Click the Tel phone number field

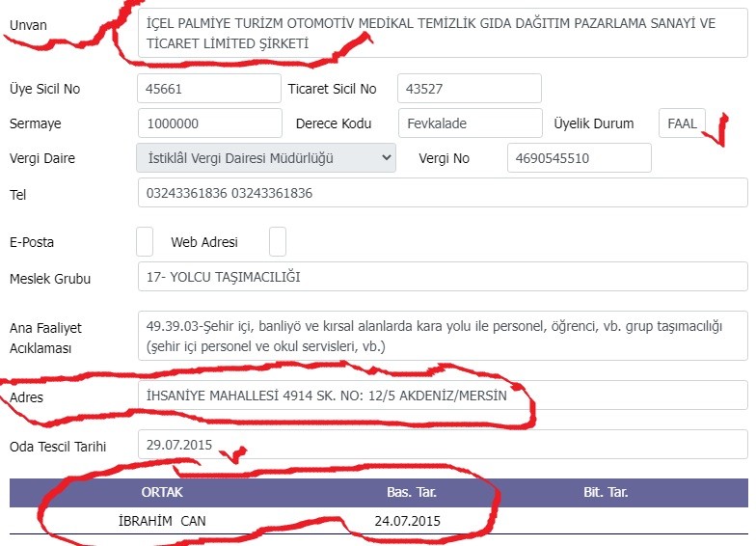[443, 193]
